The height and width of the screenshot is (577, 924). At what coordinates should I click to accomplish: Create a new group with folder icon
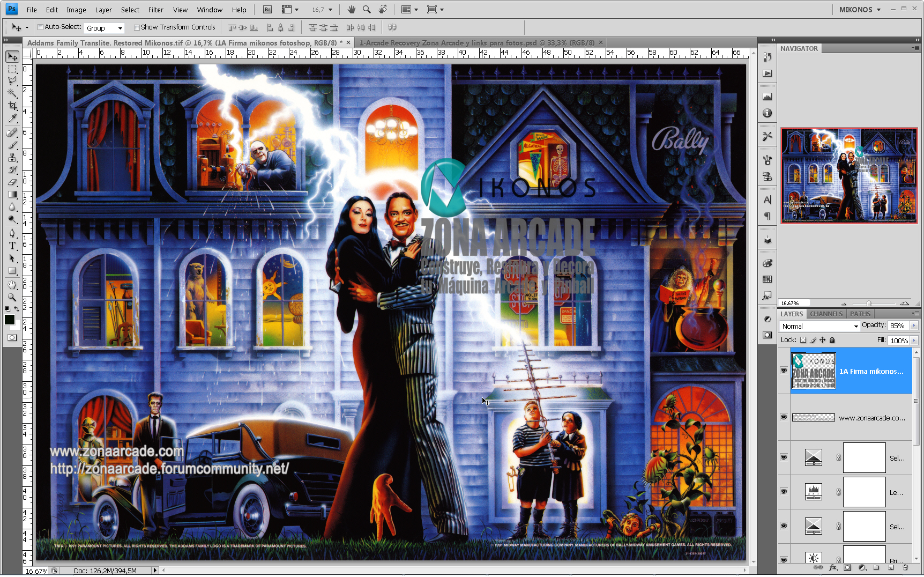point(876,567)
